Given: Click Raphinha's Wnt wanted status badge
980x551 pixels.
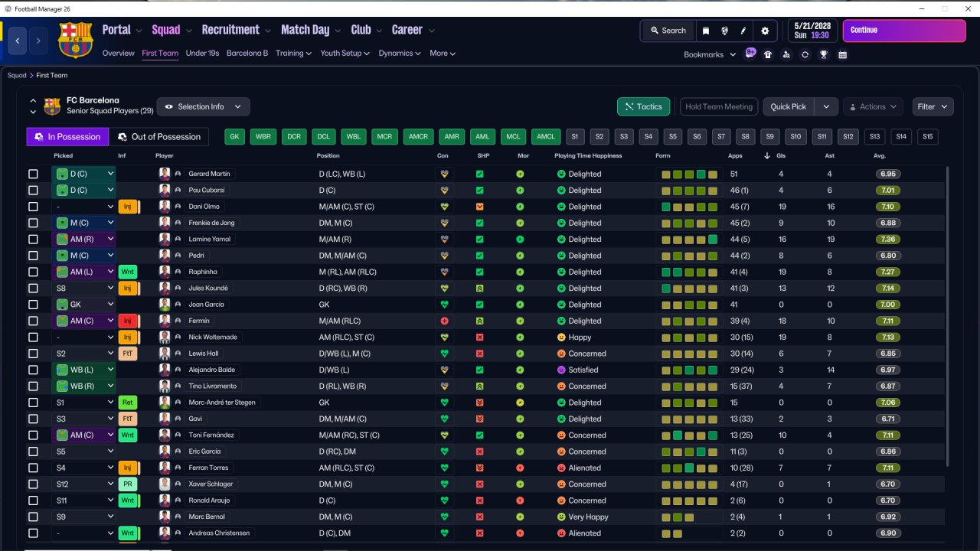Looking at the screenshot, I should [x=128, y=272].
